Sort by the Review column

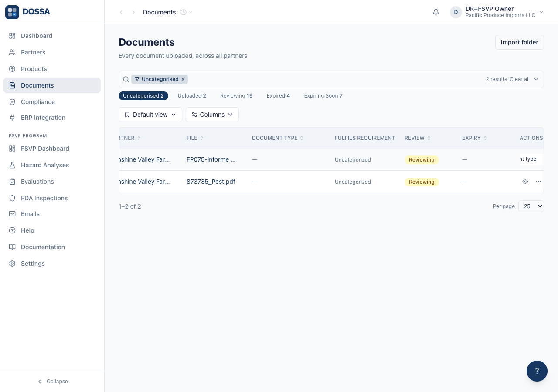pyautogui.click(x=418, y=138)
